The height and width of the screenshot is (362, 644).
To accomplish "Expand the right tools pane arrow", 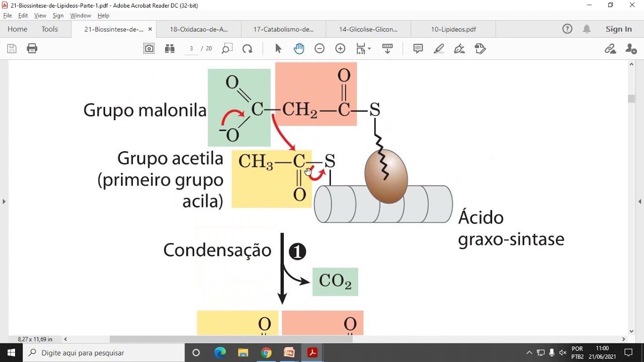I will tap(640, 202).
